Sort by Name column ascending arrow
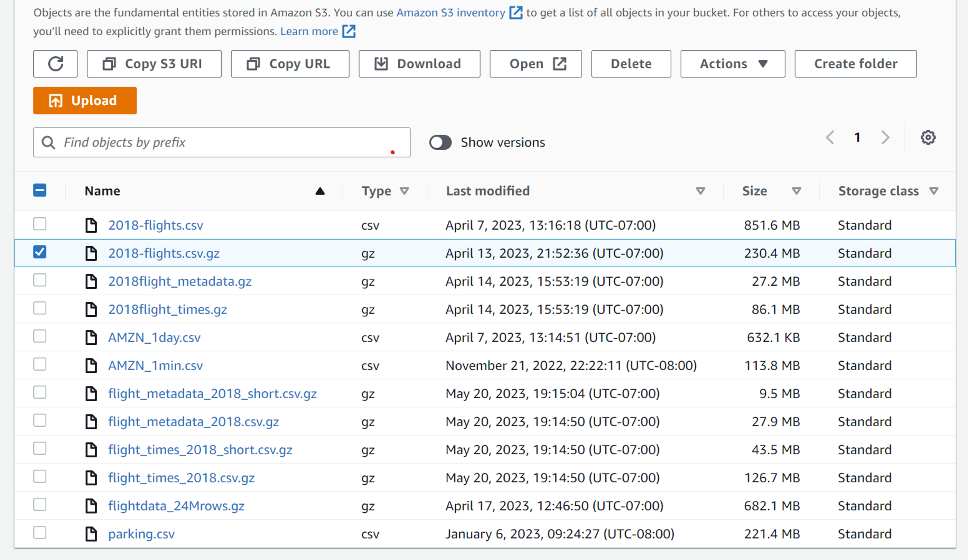Viewport: 968px width, 560px height. (x=320, y=191)
